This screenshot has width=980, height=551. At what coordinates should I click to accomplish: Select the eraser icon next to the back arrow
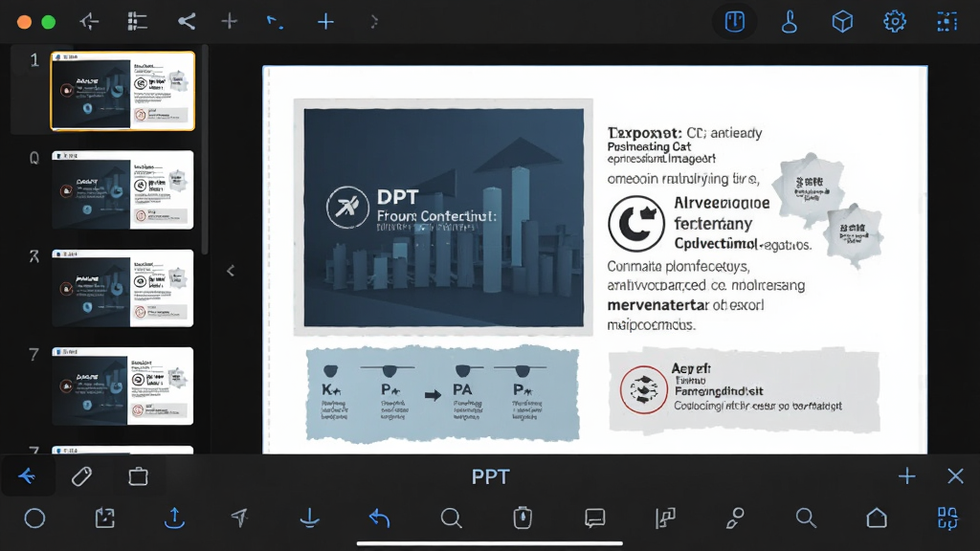82,476
